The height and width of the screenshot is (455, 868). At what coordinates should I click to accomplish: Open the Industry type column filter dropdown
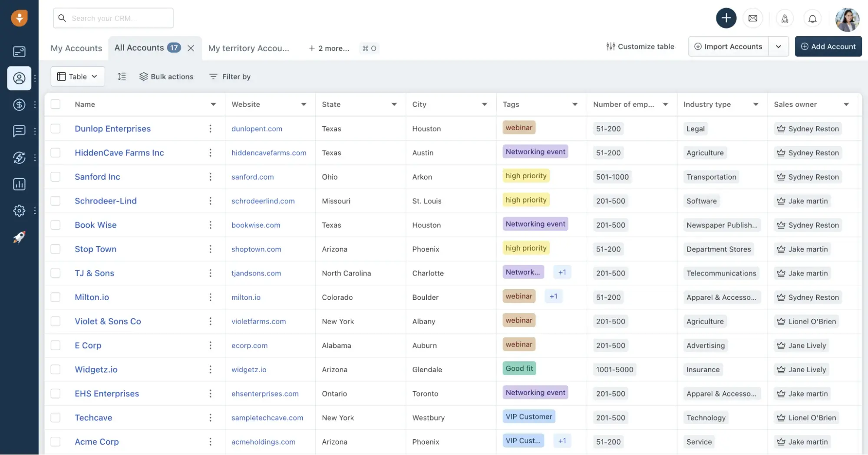pyautogui.click(x=756, y=104)
